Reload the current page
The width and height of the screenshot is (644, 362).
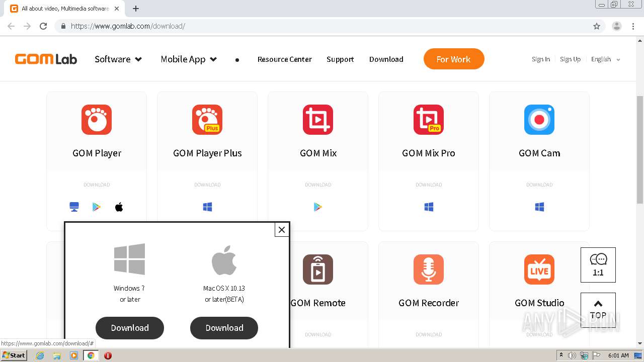43,26
